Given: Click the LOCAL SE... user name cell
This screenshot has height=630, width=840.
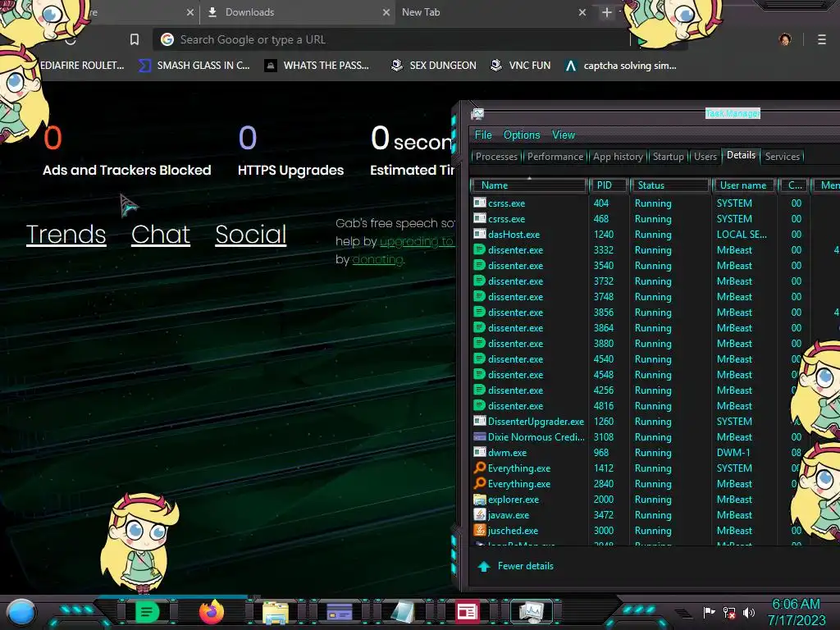Looking at the screenshot, I should click(x=742, y=235).
